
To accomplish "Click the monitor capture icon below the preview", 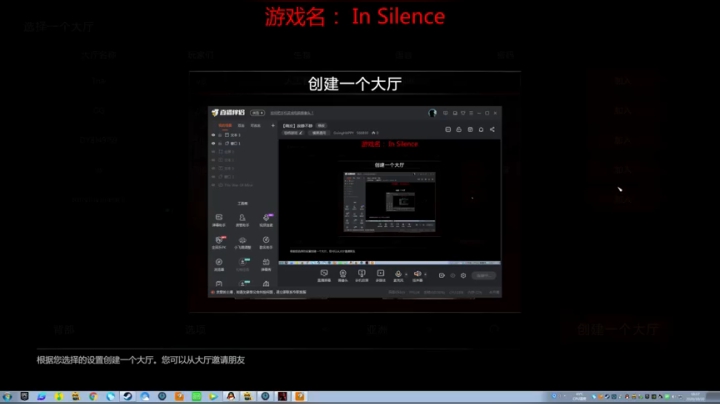I will [324, 274].
